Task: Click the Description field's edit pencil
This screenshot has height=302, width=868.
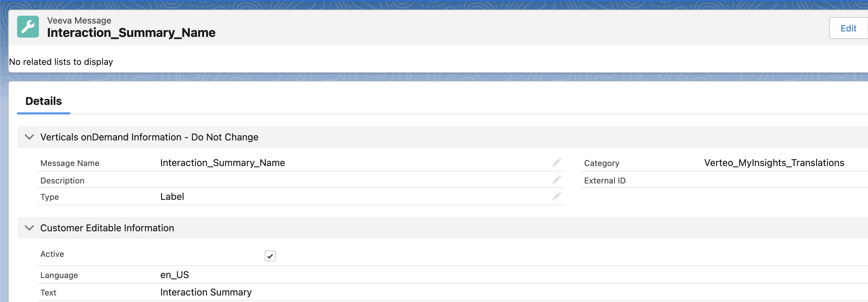Action: (x=556, y=180)
